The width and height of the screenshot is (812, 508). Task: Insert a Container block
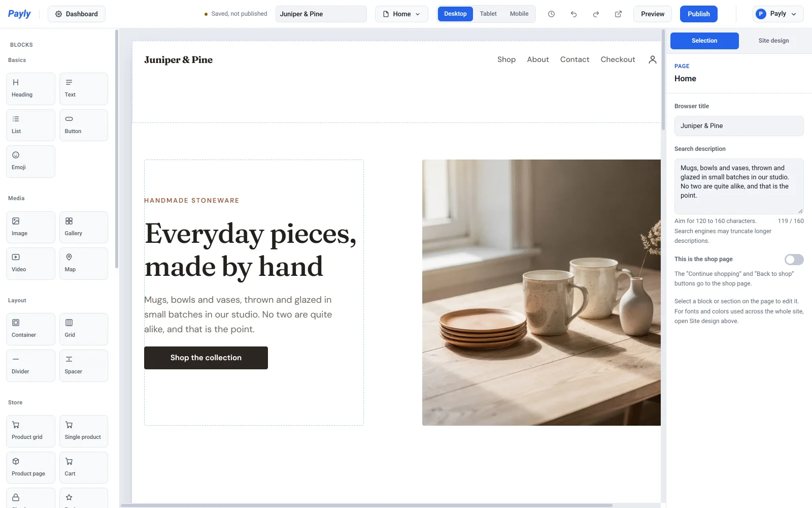tap(30, 329)
